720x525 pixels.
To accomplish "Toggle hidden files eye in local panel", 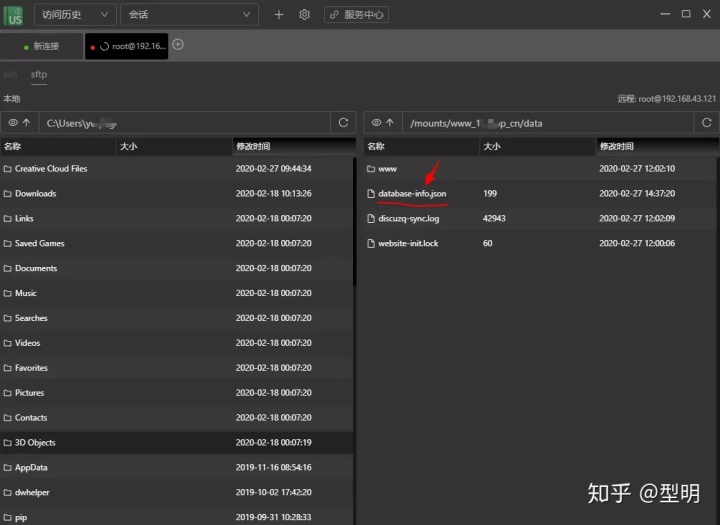I will 13,123.
